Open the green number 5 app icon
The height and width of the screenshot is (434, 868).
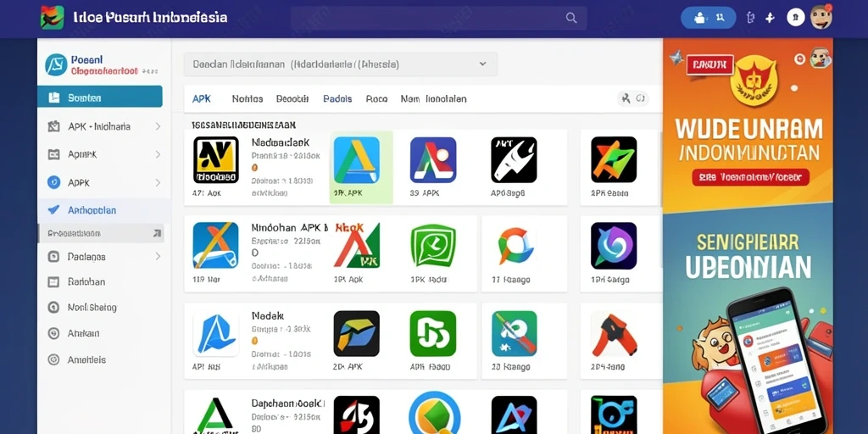point(433,333)
